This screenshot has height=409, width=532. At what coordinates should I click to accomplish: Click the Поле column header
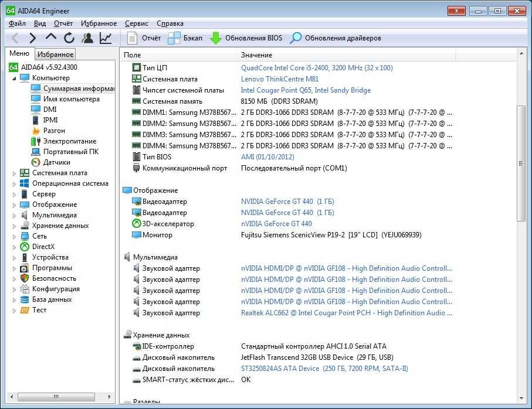click(178, 55)
